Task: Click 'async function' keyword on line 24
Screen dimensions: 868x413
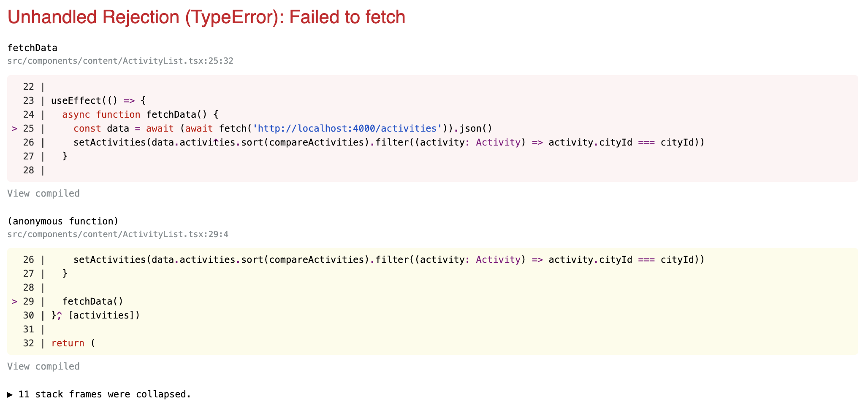Action: 101,115
